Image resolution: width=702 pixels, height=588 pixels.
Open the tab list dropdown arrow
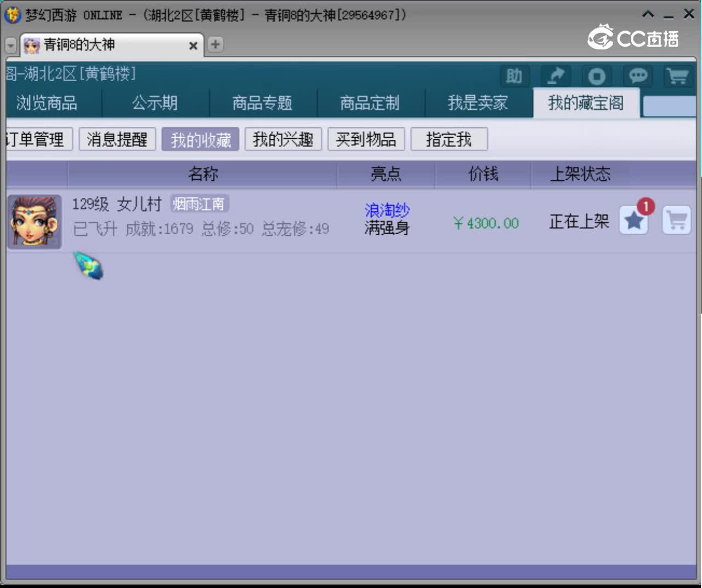click(11, 45)
